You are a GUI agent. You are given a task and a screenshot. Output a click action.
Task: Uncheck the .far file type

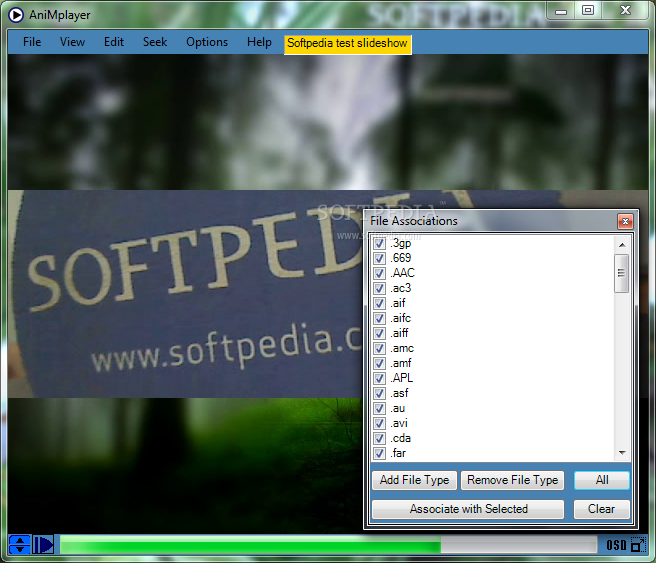click(x=379, y=453)
